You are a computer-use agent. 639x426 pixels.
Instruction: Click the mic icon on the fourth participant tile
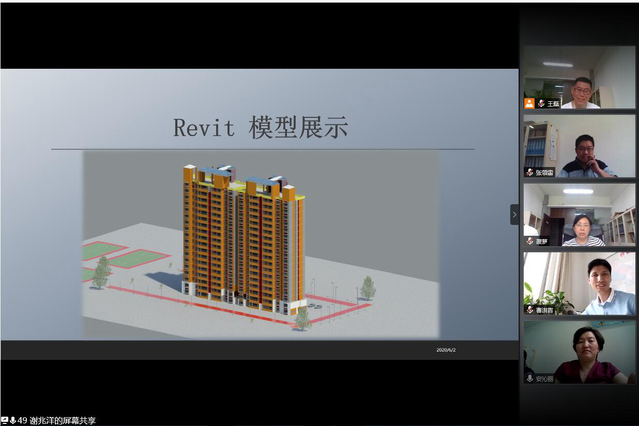click(x=529, y=310)
